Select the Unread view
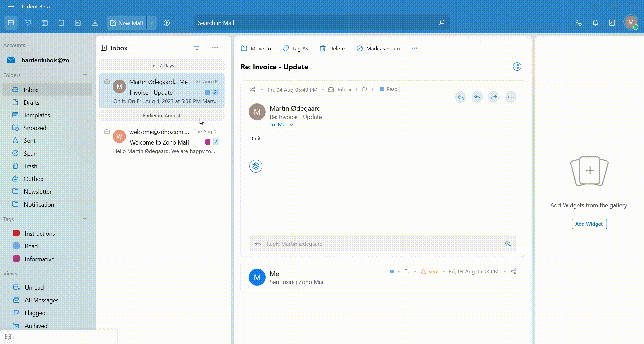 [34, 288]
